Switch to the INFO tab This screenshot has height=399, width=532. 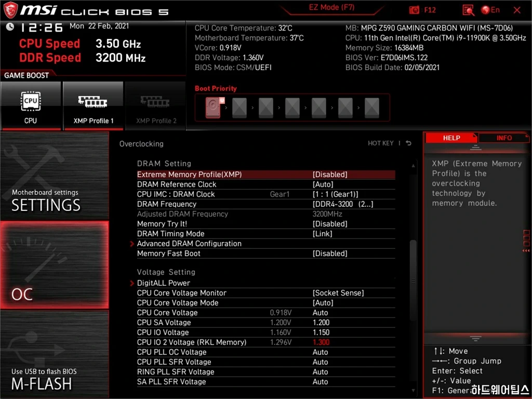pos(503,138)
